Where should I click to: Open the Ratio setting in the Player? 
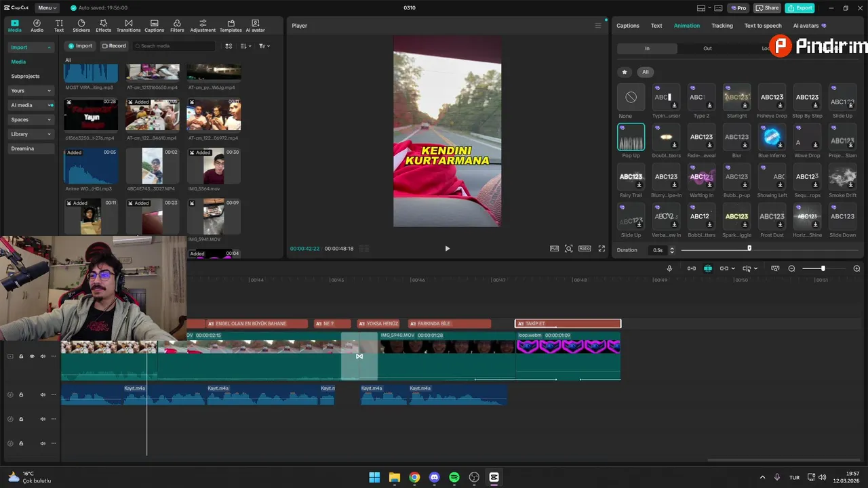point(585,249)
